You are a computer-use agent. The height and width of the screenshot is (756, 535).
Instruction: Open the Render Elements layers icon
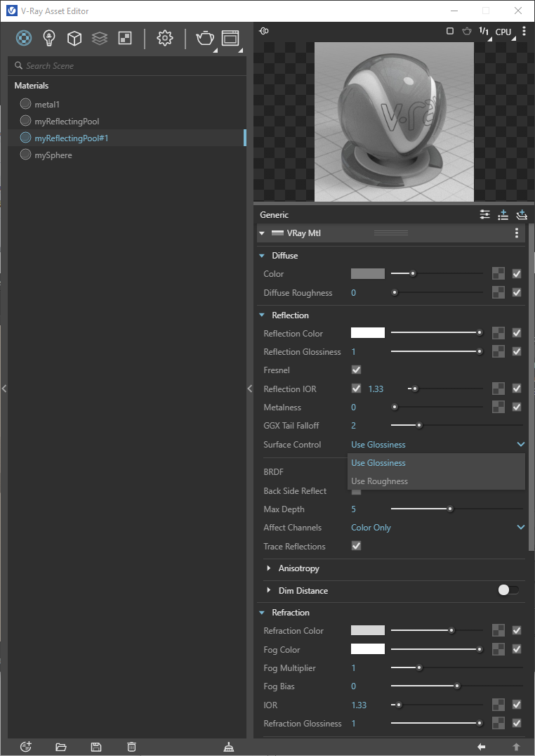100,38
